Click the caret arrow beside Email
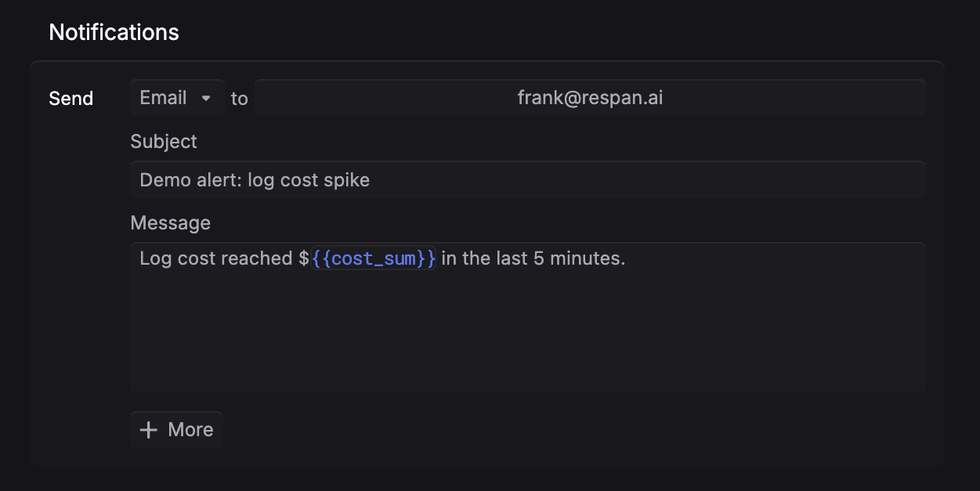 pyautogui.click(x=206, y=99)
